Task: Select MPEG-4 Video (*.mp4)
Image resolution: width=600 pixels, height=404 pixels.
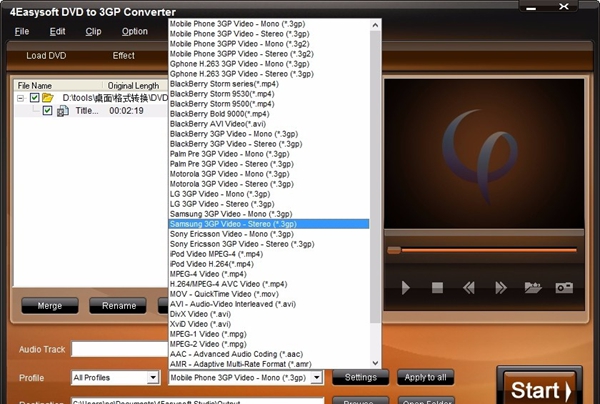Action: tap(269, 274)
